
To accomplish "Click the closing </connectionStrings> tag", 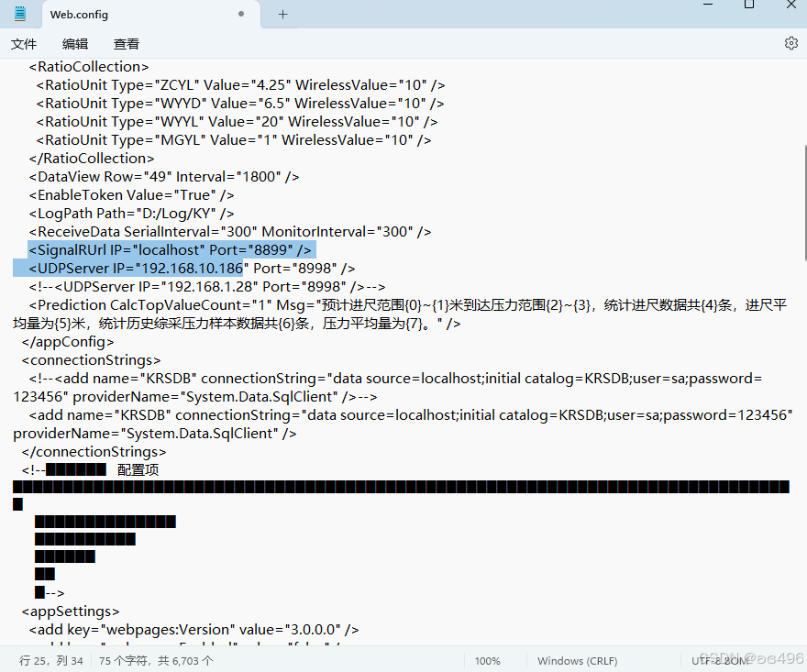I will coord(94,452).
